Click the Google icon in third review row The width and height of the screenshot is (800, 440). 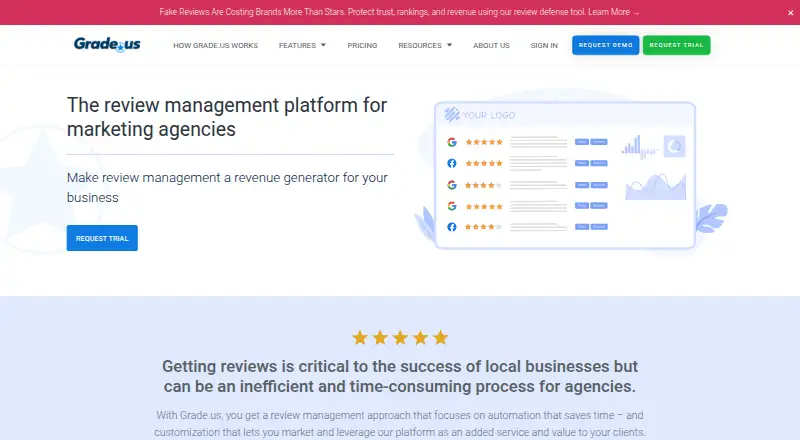tap(452, 185)
